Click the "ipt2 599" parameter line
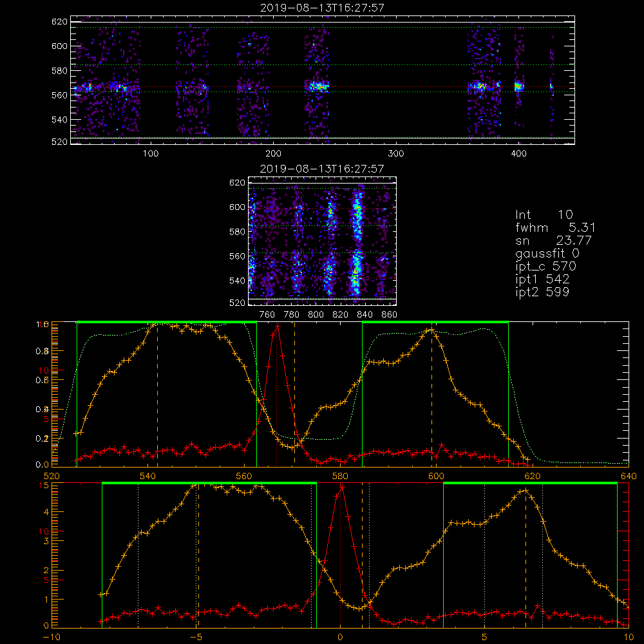 point(542,292)
